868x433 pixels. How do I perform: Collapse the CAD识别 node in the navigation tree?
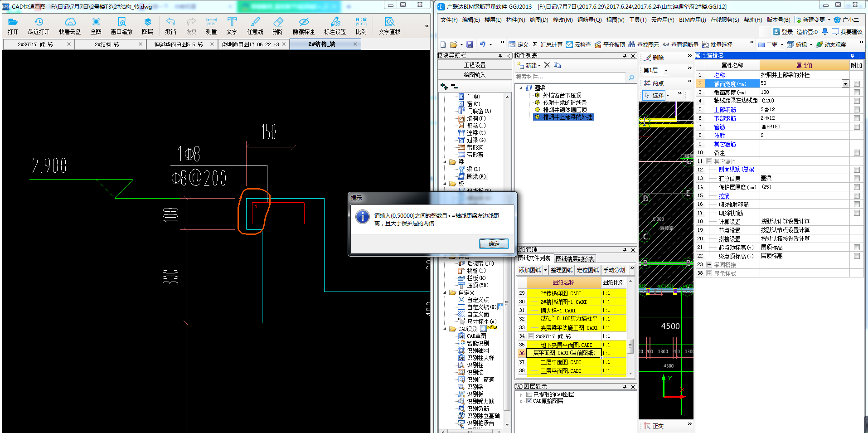click(445, 329)
